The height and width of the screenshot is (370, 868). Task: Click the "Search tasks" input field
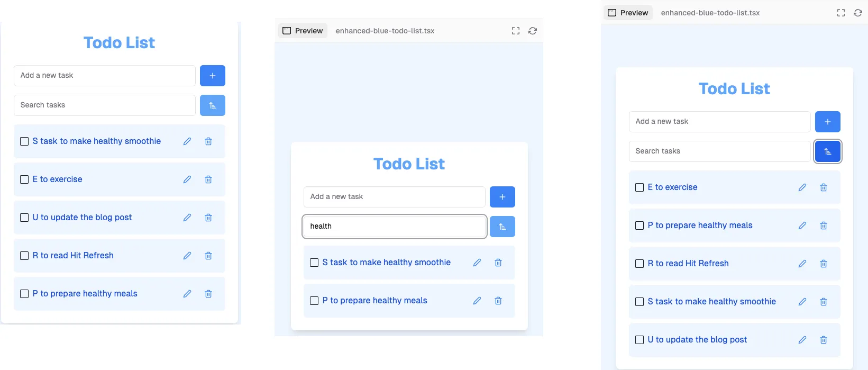[x=104, y=105]
